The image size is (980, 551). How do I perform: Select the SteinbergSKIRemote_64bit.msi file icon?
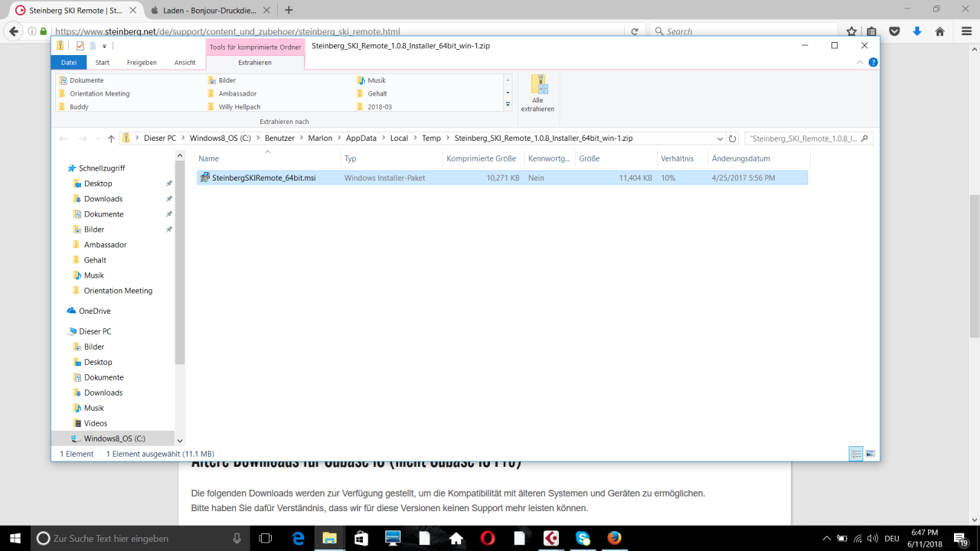click(204, 178)
